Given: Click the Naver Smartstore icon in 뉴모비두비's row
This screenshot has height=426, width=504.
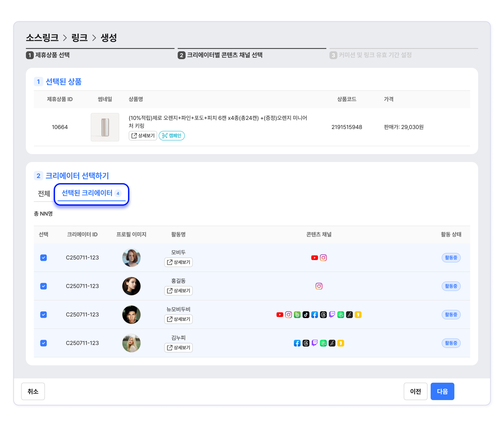Looking at the screenshot, I should 341,315.
